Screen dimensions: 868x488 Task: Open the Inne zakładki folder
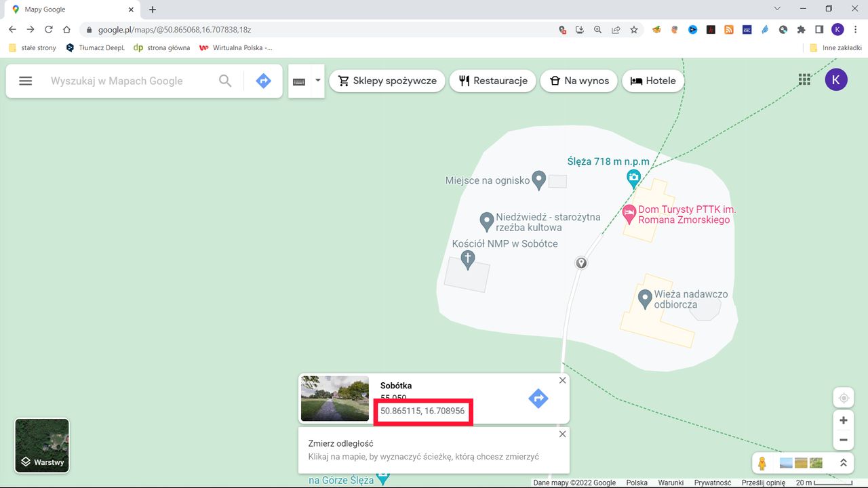tap(836, 47)
